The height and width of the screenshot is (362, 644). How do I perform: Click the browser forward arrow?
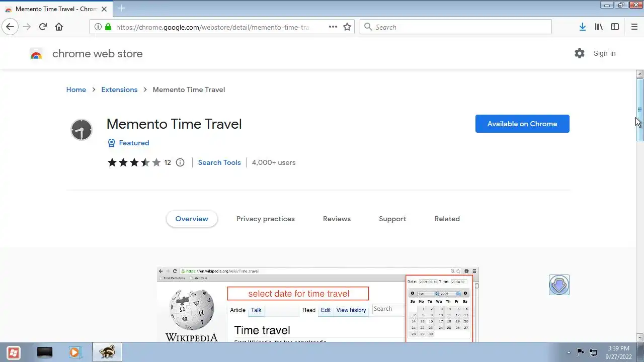(27, 27)
